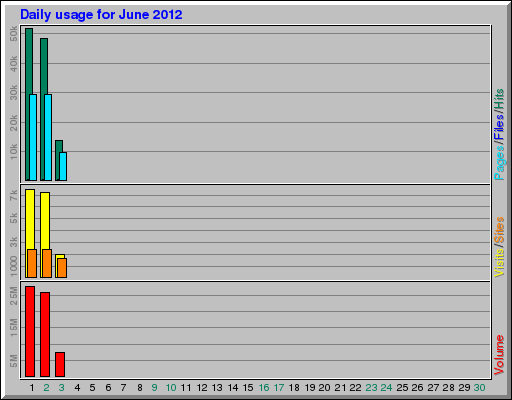
Task: Click day label '6' on the x-axis
Action: coord(108,388)
